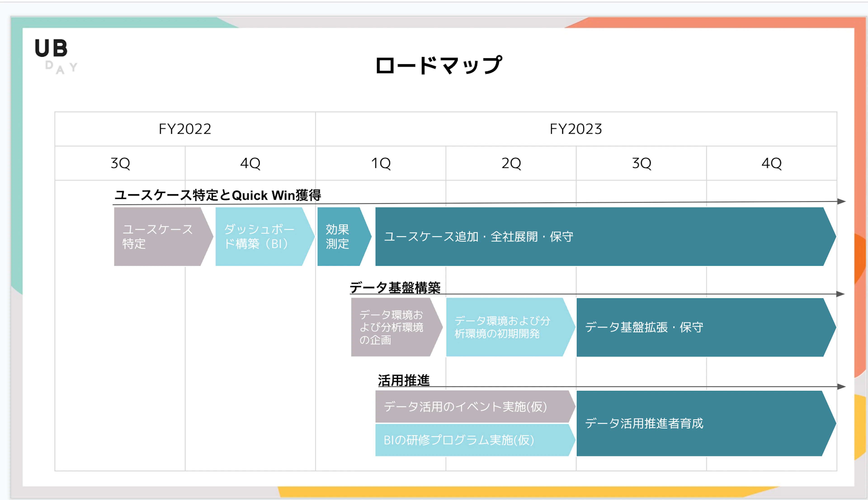The height and width of the screenshot is (500, 868).
Task: Click the データ基盤構築 section heading
Action: click(395, 288)
